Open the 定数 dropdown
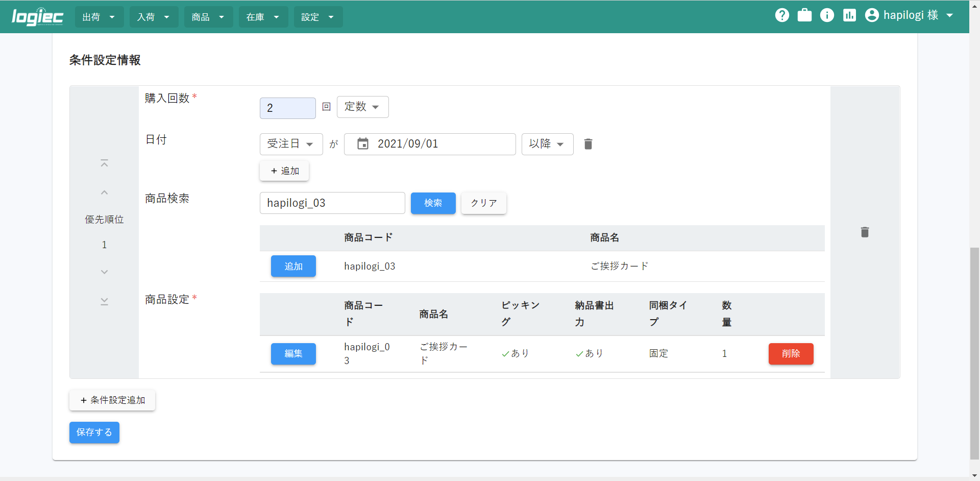 click(x=362, y=107)
